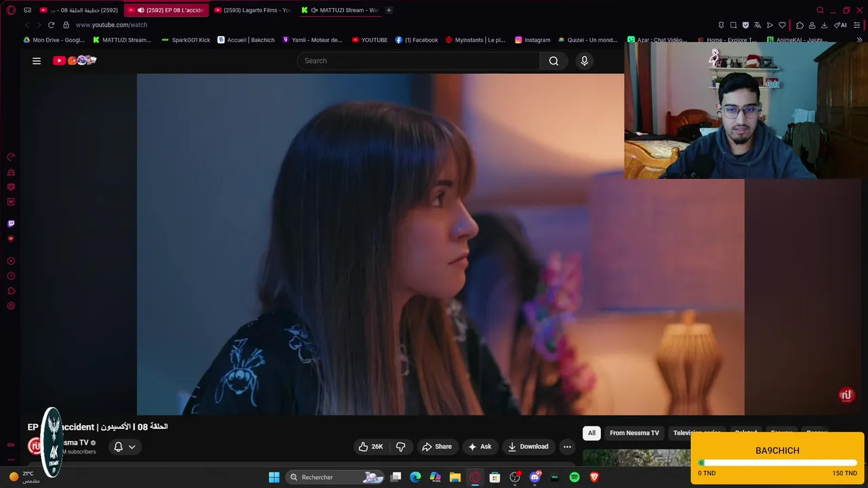
Task: Open Discord from taskbar
Action: [x=535, y=477]
